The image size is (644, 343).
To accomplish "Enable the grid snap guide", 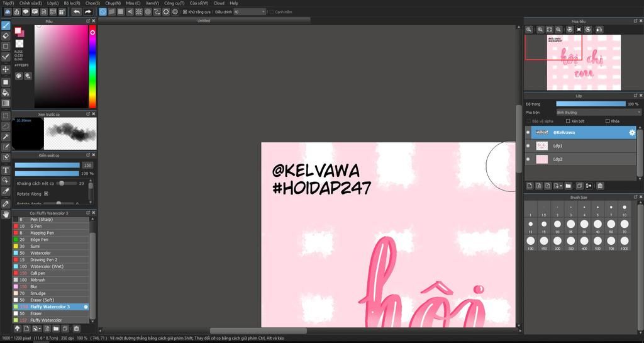I will click(x=121, y=12).
